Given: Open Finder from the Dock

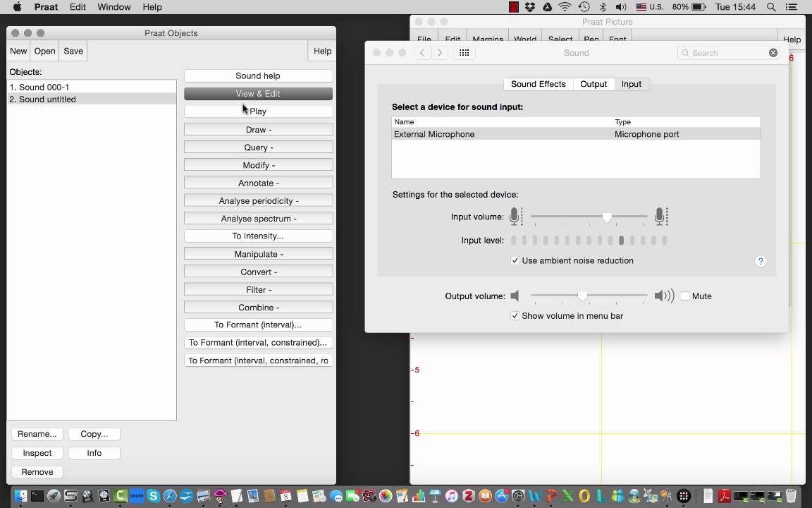Looking at the screenshot, I should pos(20,496).
